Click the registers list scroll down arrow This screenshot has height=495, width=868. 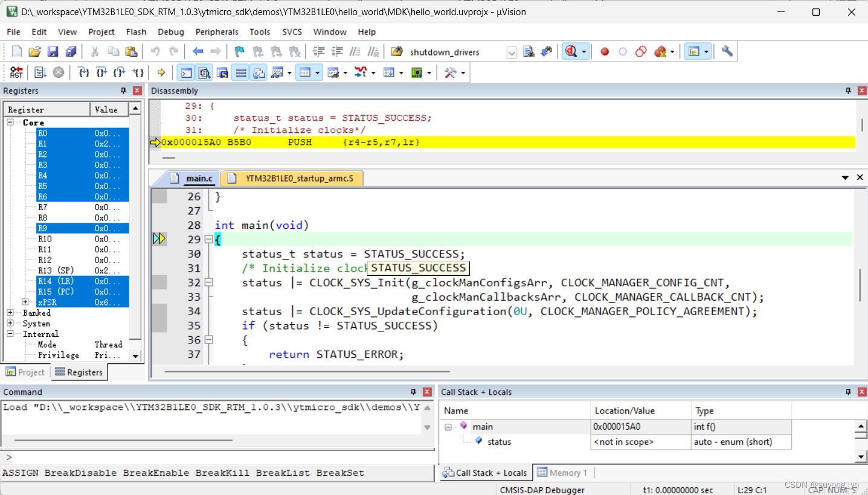135,356
